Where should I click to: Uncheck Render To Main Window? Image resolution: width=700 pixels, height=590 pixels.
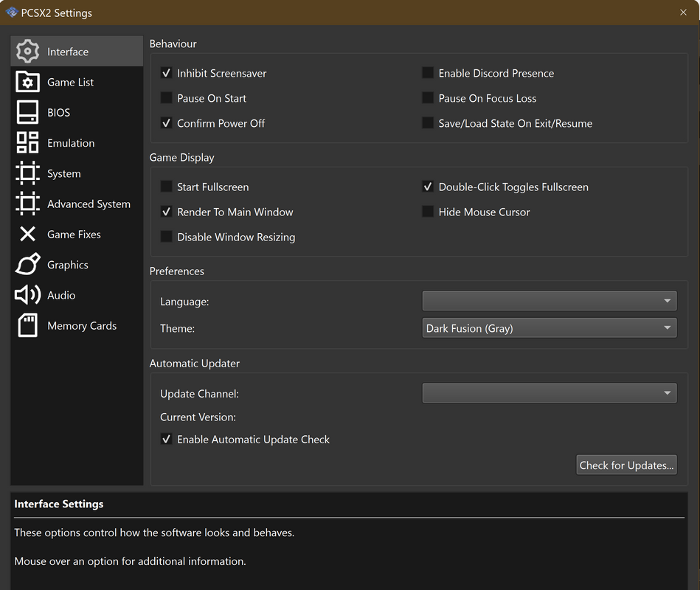pyautogui.click(x=167, y=212)
